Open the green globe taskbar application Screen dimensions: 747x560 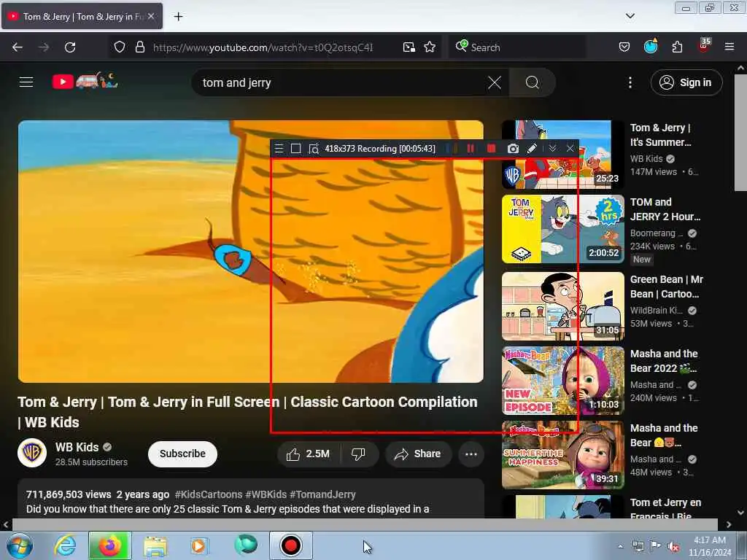245,545
